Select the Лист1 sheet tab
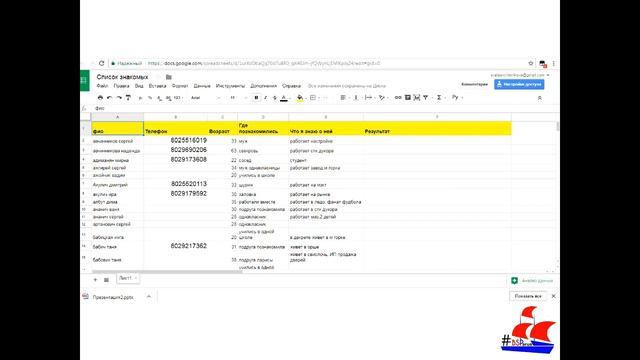This screenshot has width=640, height=360. [x=128, y=278]
